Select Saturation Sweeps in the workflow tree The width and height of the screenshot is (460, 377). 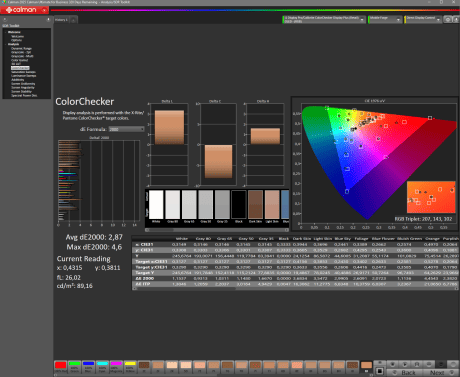23,72
